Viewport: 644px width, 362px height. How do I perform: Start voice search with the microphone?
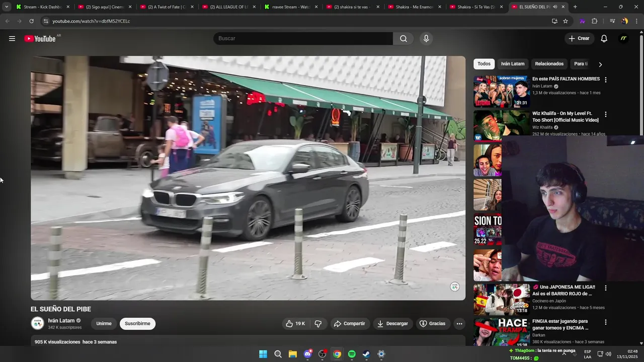426,39
